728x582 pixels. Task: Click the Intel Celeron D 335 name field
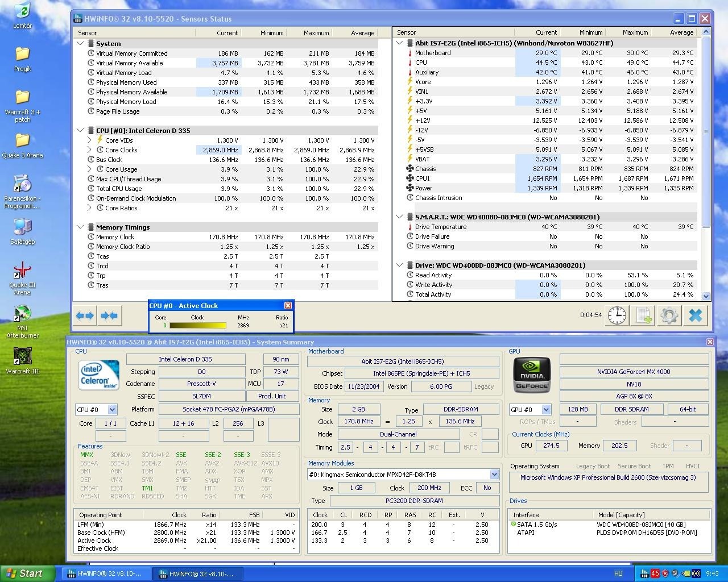[185, 359]
